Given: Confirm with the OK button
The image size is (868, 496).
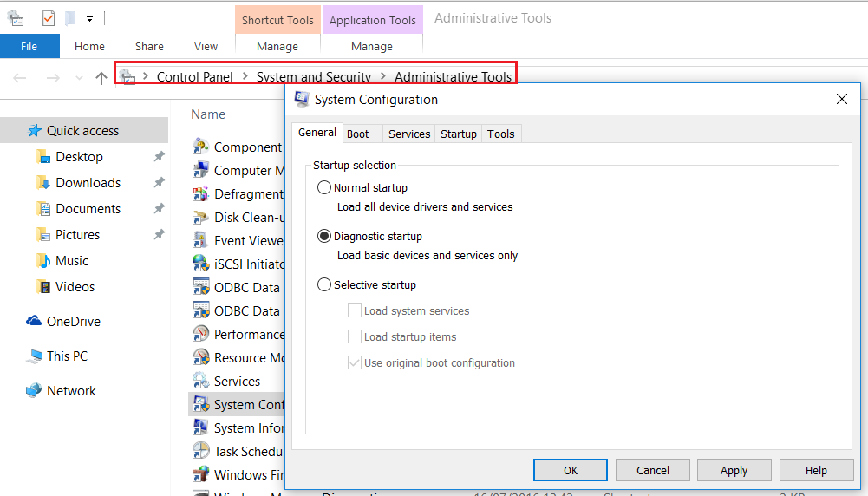Looking at the screenshot, I should tap(571, 470).
